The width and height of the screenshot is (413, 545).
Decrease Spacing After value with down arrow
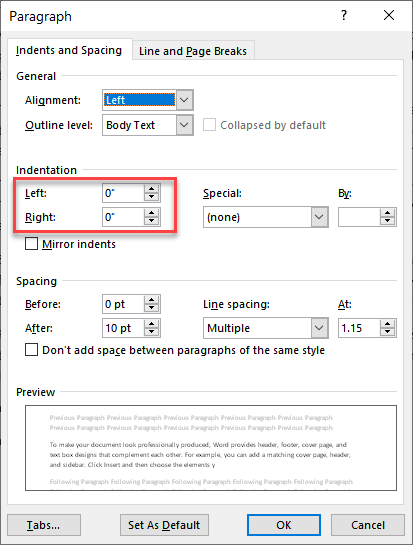tap(152, 332)
